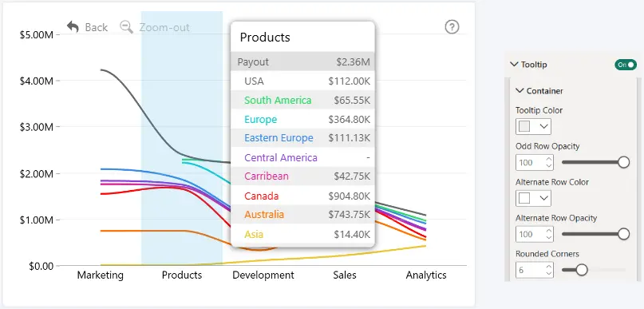
Task: Click the Tooltip Color swatch
Action: click(524, 127)
